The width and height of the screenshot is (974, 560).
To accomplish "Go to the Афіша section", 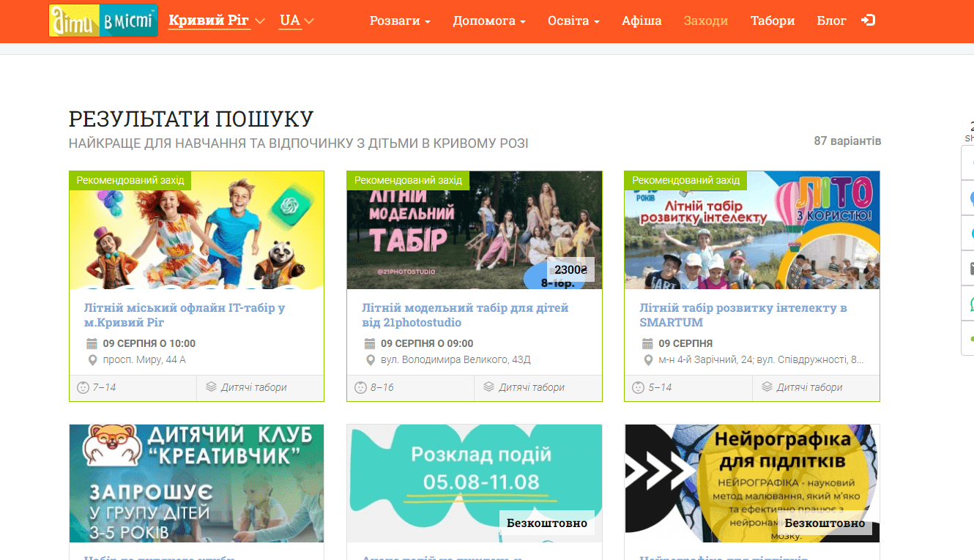I will click(x=642, y=20).
